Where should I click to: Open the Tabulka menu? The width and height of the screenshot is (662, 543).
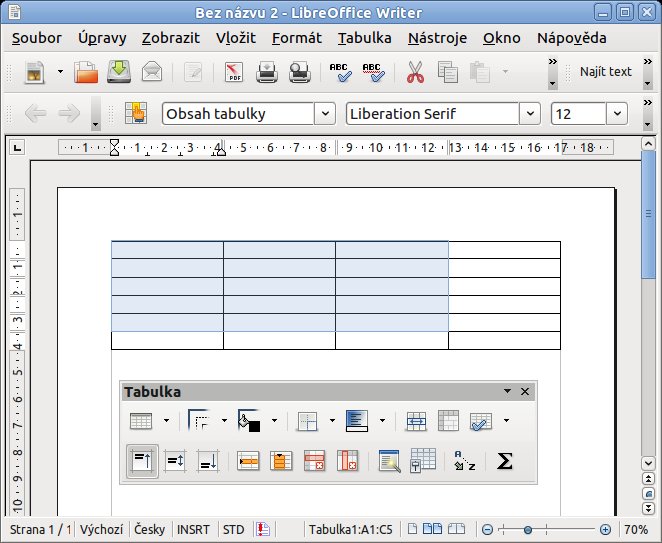364,38
